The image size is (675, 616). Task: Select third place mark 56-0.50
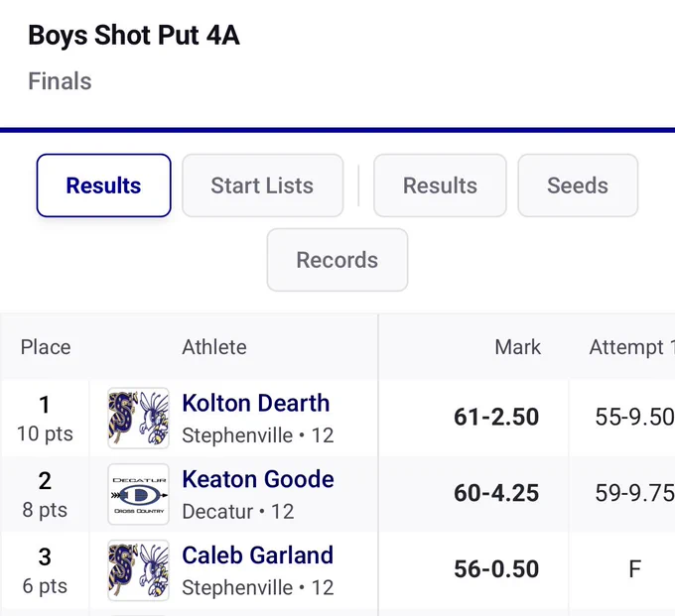(496, 569)
